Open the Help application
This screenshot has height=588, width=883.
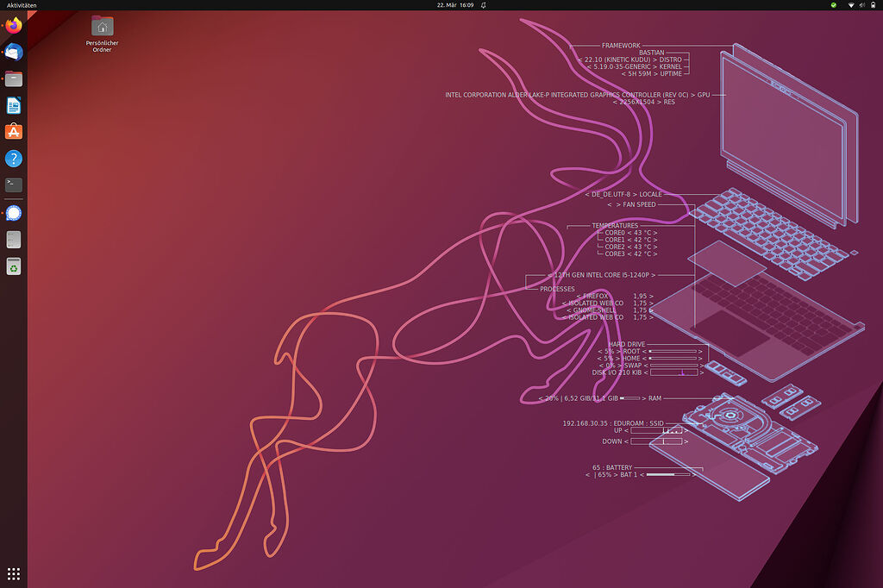click(x=12, y=158)
